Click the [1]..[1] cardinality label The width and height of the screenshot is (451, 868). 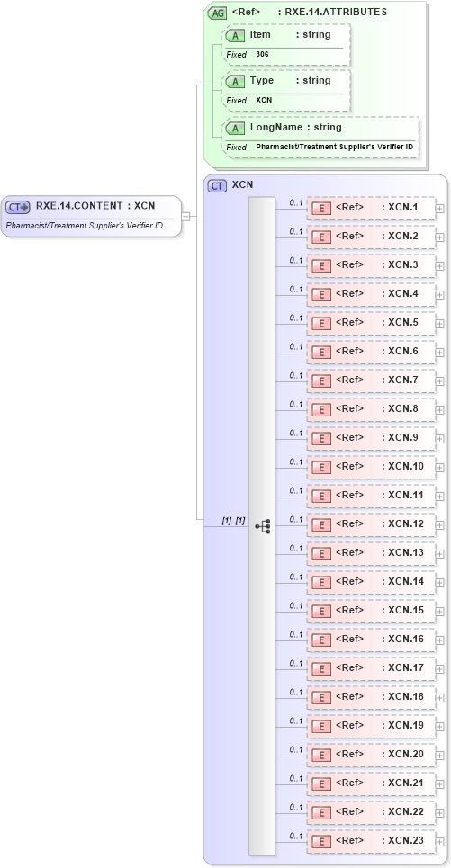pos(233,521)
